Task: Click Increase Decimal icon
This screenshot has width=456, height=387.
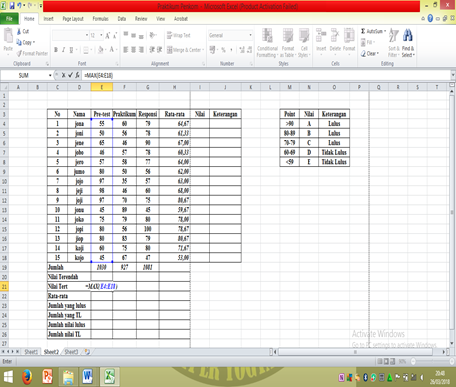Action: [242, 50]
